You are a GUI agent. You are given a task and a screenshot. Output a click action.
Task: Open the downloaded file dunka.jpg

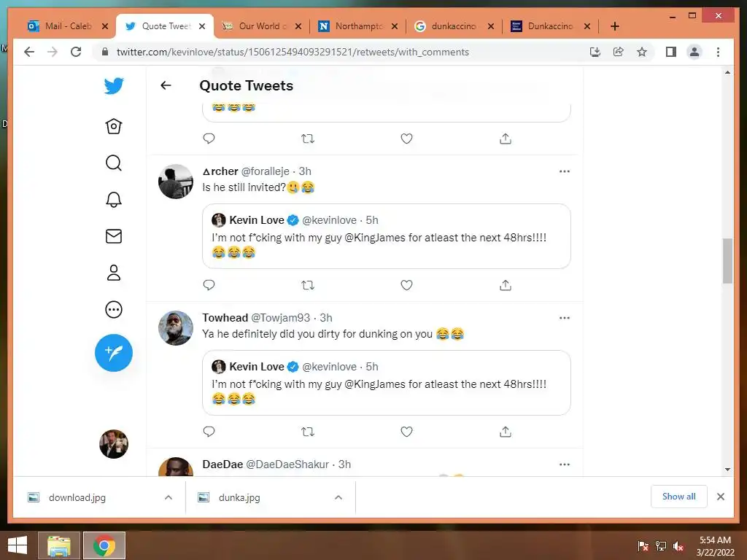pos(239,497)
